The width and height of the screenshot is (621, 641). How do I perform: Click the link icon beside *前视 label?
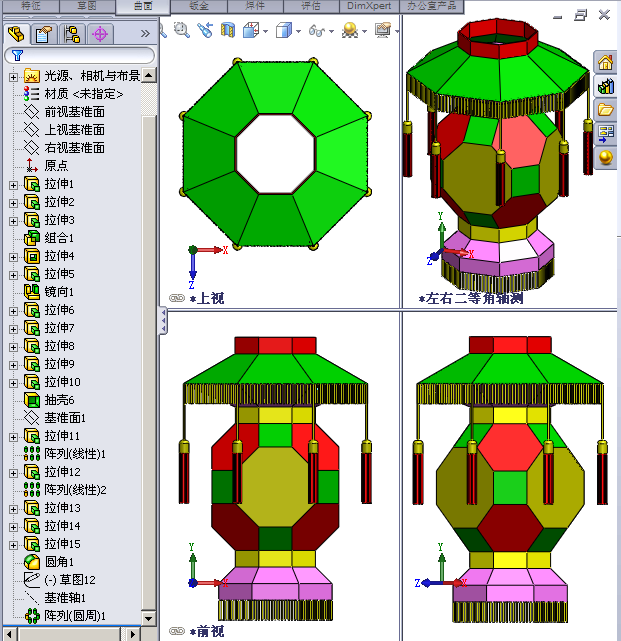pos(177,631)
